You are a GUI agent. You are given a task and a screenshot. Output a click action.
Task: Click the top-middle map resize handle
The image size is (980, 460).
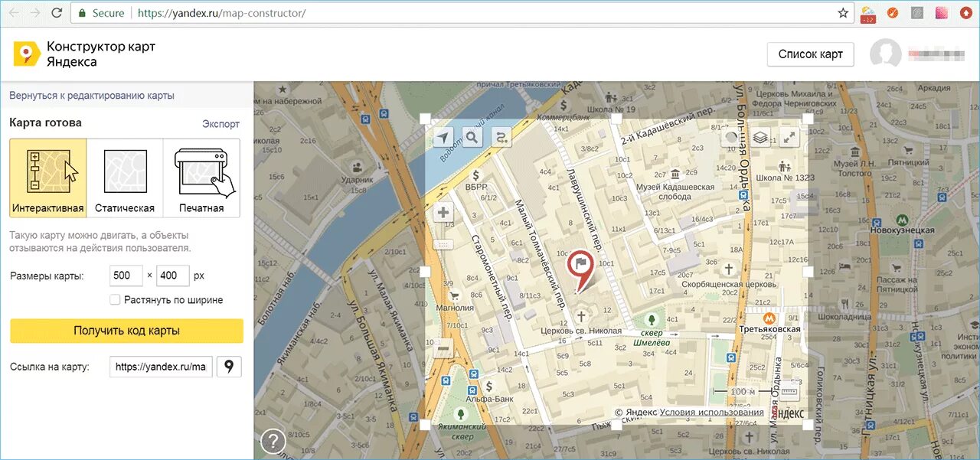pos(616,119)
